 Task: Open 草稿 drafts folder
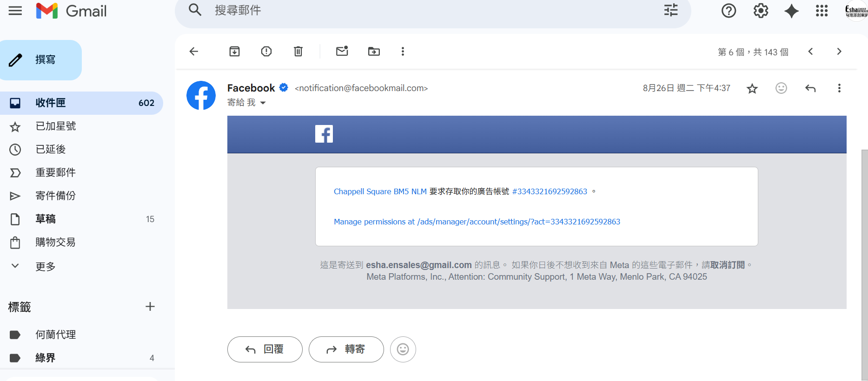pos(81,219)
